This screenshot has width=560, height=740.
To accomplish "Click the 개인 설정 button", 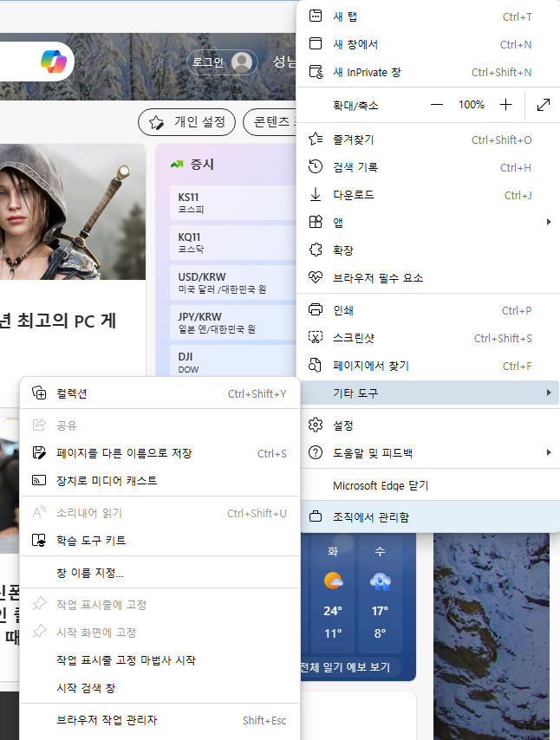I will pos(186,122).
